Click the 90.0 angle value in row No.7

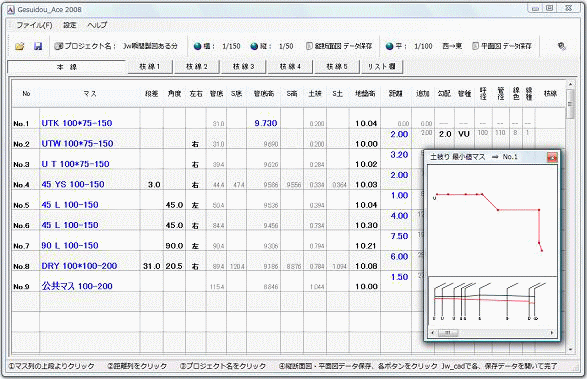click(x=174, y=246)
